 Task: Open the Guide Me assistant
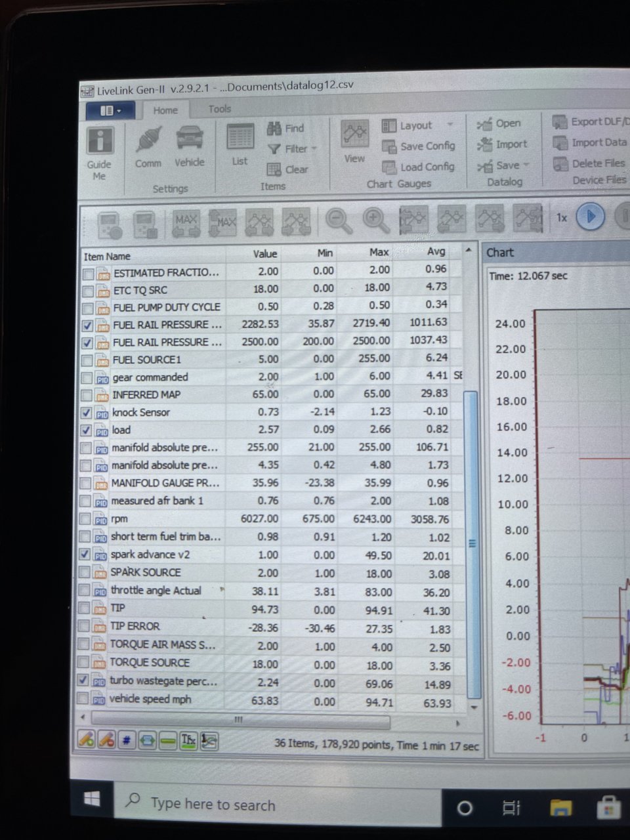100,153
